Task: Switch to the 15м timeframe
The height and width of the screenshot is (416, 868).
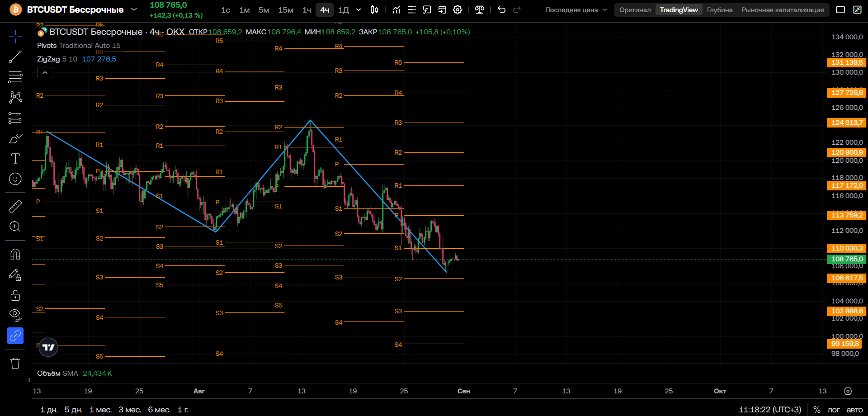Action: [x=286, y=10]
